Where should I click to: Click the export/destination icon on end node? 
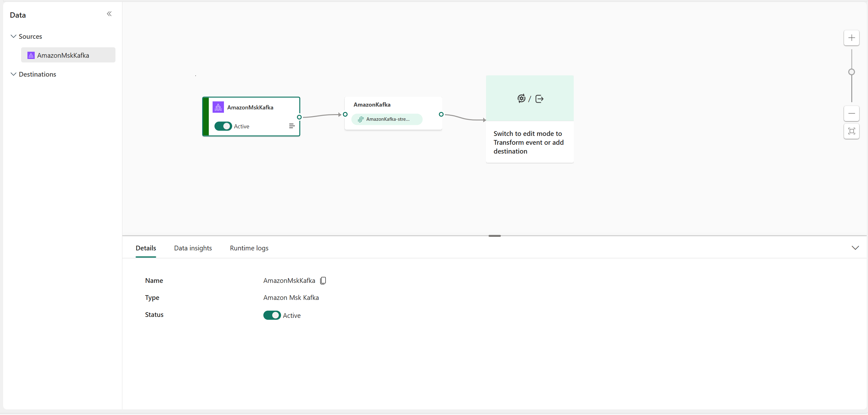(540, 98)
